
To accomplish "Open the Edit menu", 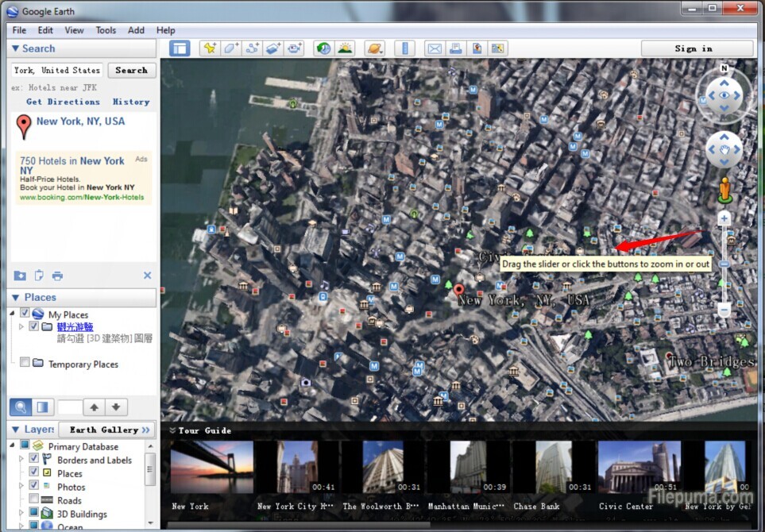I will [45, 30].
